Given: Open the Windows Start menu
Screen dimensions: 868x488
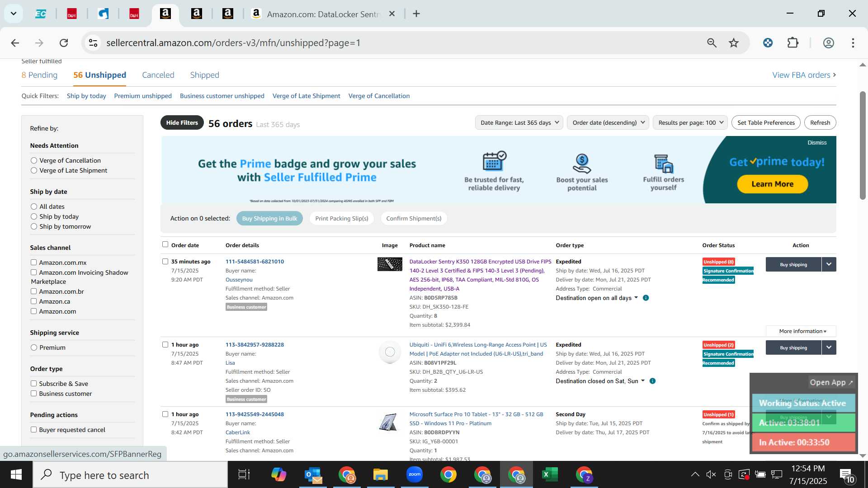Looking at the screenshot, I should (x=16, y=475).
